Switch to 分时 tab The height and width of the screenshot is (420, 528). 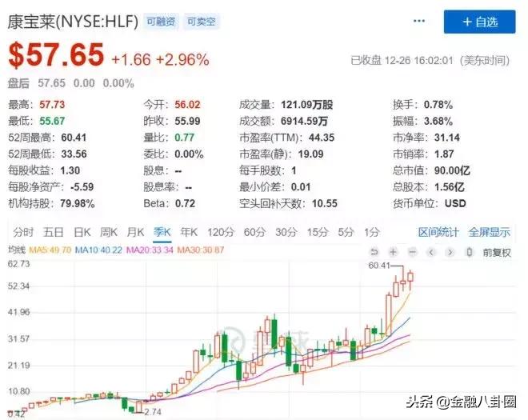click(x=23, y=232)
